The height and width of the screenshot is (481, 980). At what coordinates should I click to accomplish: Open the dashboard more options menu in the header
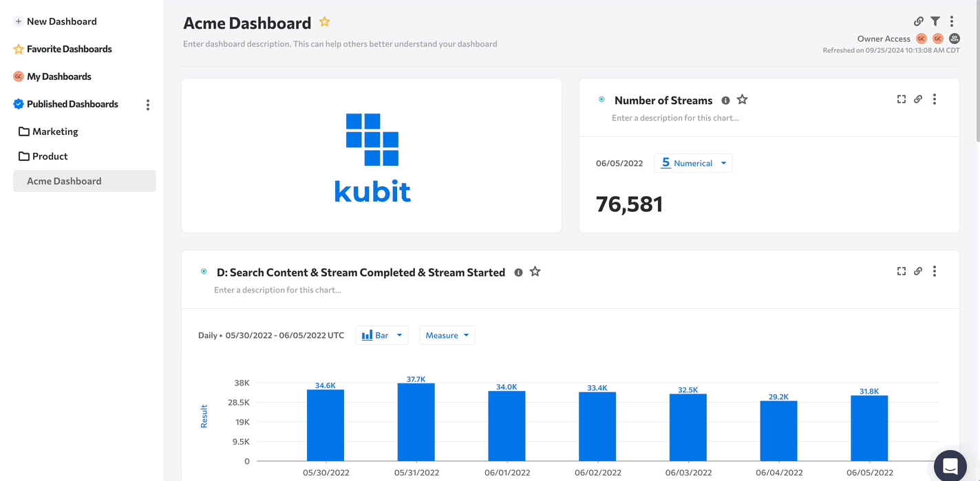(x=951, y=21)
